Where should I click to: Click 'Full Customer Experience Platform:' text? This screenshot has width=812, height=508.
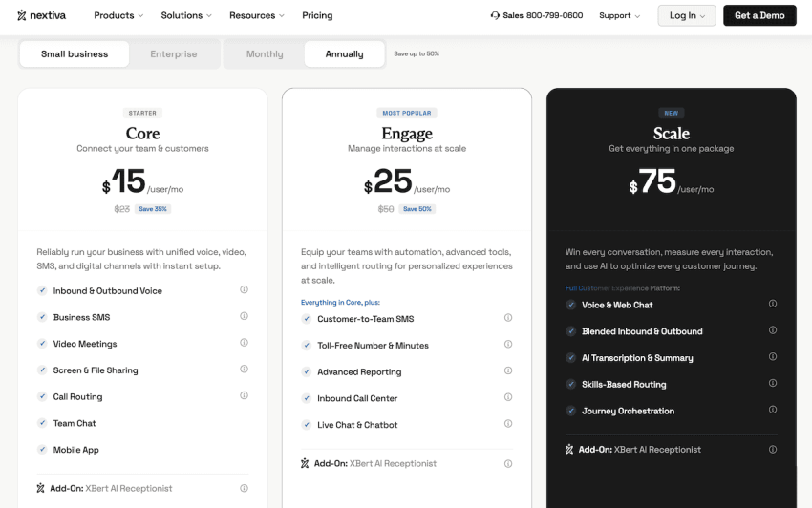pyautogui.click(x=623, y=288)
